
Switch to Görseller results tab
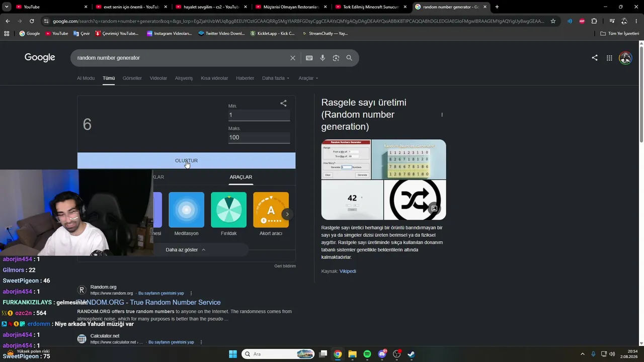click(132, 78)
